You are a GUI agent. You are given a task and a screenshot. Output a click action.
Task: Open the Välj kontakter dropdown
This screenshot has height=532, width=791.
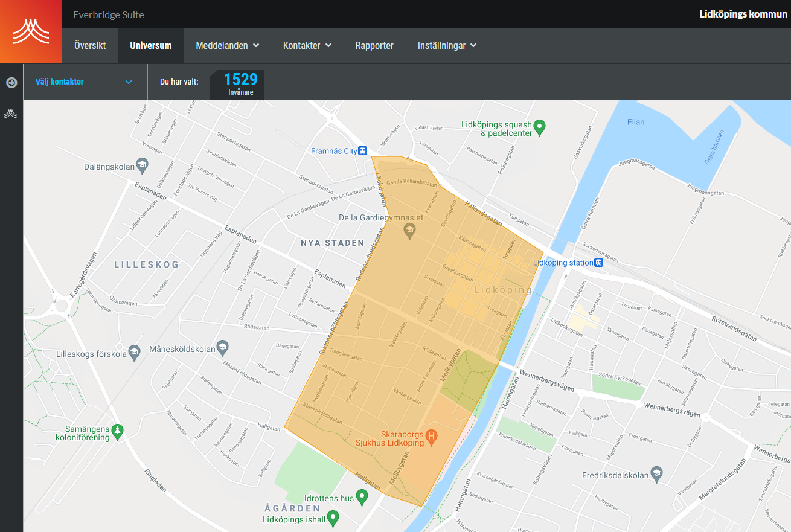[85, 82]
